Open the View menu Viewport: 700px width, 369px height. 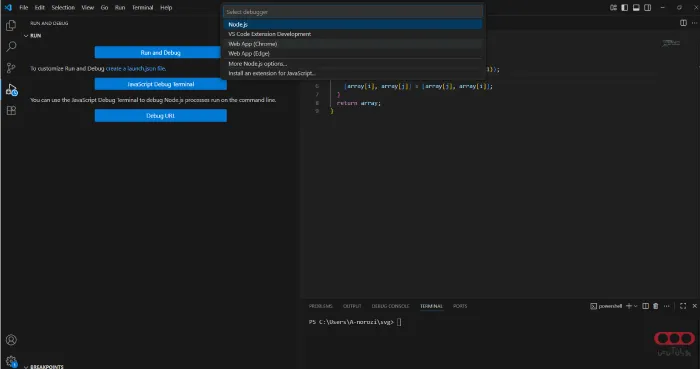click(88, 8)
